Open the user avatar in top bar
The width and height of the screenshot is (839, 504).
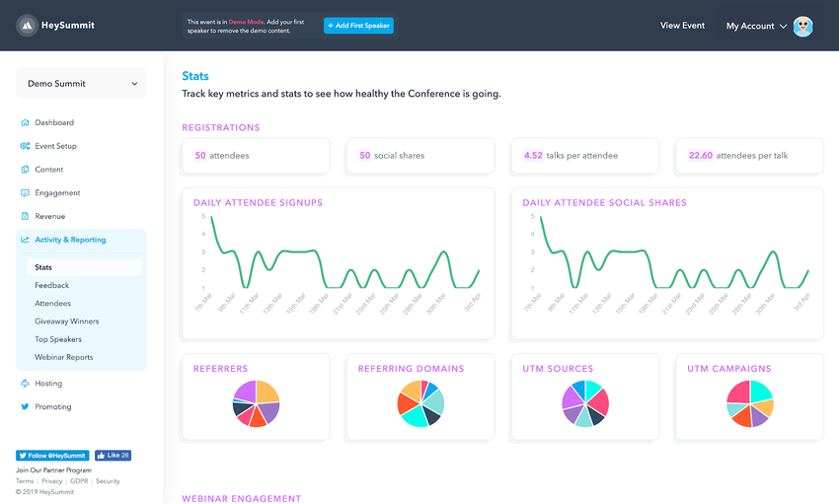(x=803, y=27)
